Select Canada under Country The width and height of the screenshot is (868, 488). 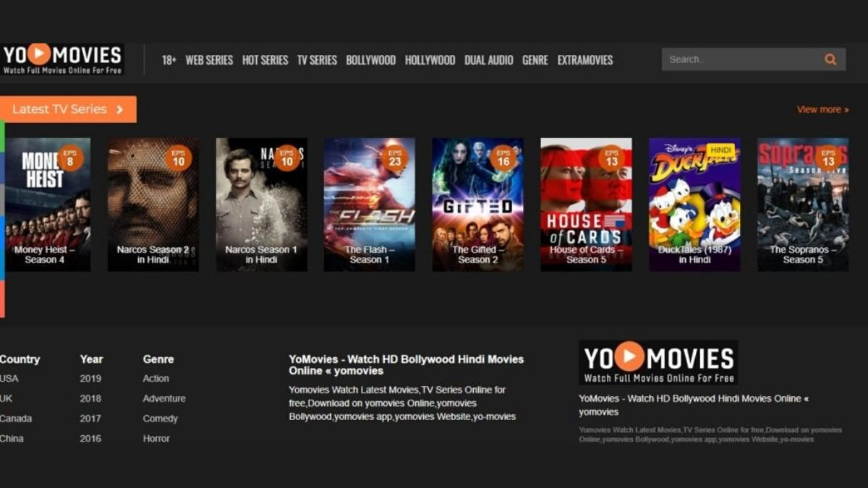click(16, 419)
